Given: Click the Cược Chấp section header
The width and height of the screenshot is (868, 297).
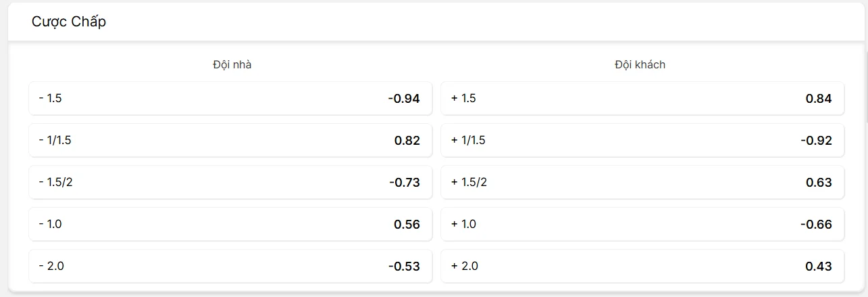Looking at the screenshot, I should 69,22.
